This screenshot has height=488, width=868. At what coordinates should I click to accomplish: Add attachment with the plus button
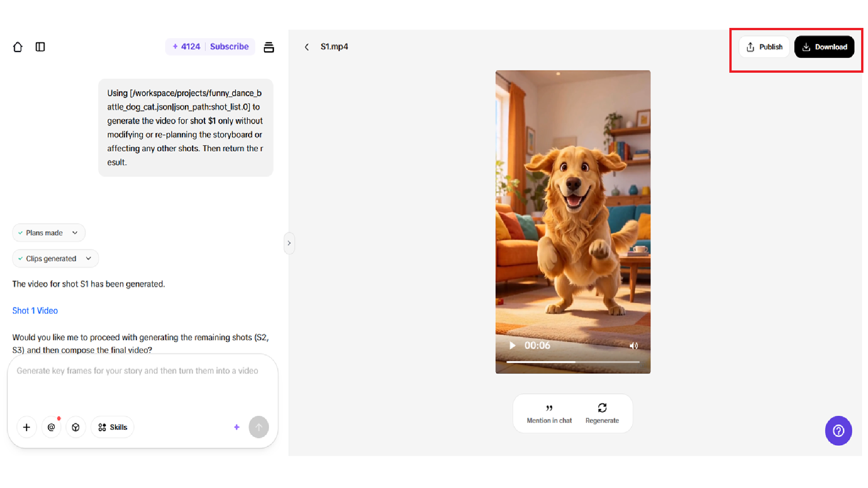(x=27, y=427)
